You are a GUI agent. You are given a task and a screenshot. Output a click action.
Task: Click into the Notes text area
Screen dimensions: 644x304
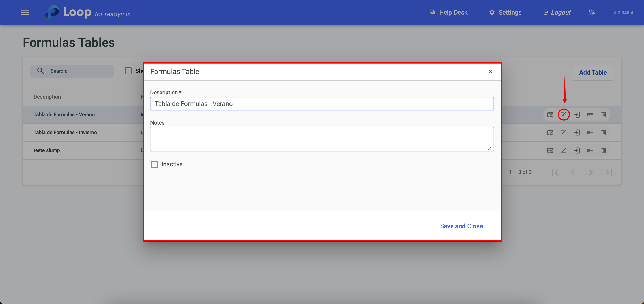[x=322, y=139]
